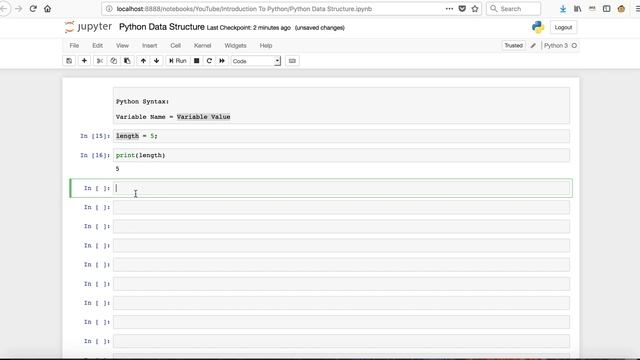This screenshot has width=640, height=360.
Task: Insert a cell below with plus icon
Action: (84, 61)
